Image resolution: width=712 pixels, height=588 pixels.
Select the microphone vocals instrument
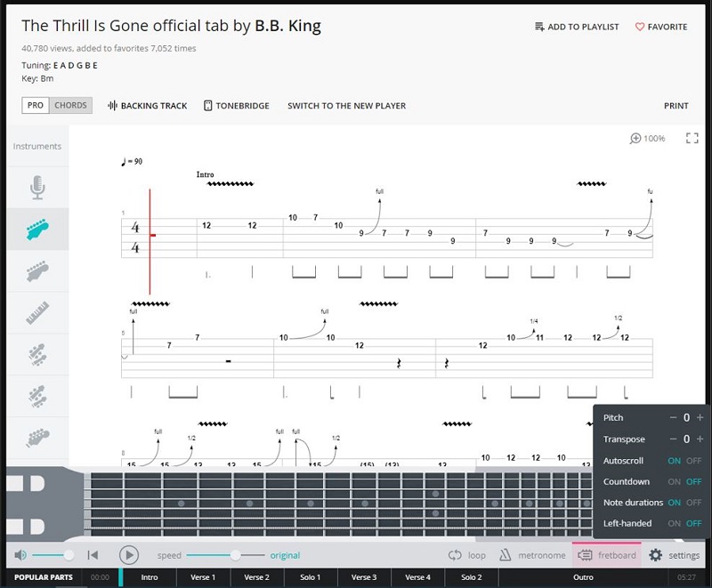(x=37, y=188)
